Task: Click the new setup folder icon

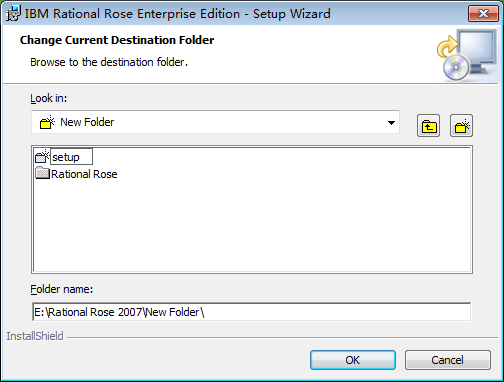Action: click(x=42, y=156)
